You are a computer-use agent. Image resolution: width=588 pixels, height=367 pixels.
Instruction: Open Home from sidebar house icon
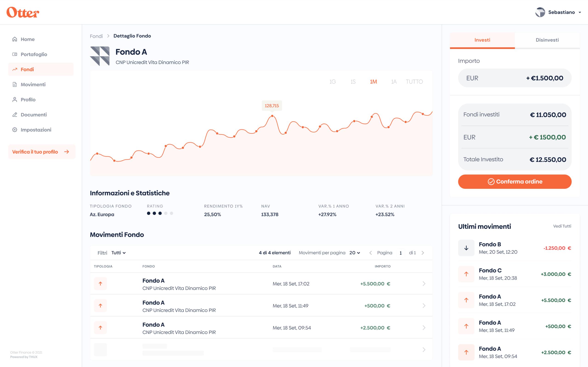click(15, 39)
